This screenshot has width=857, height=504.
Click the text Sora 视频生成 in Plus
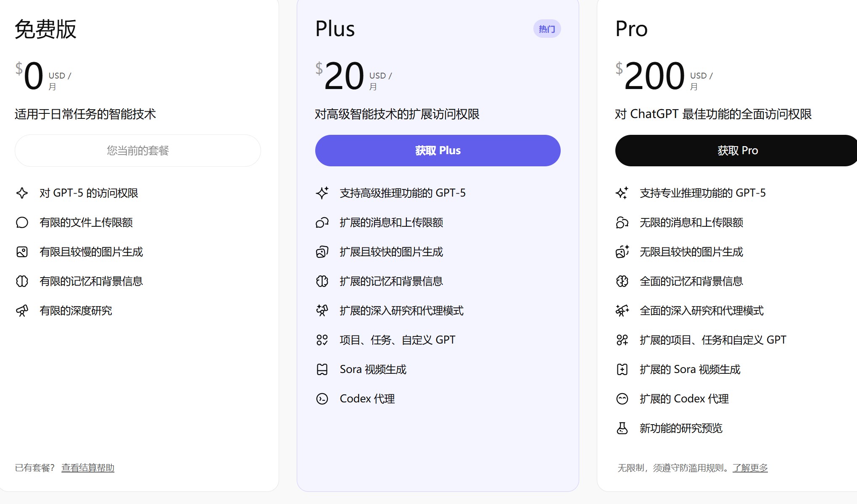[373, 369]
